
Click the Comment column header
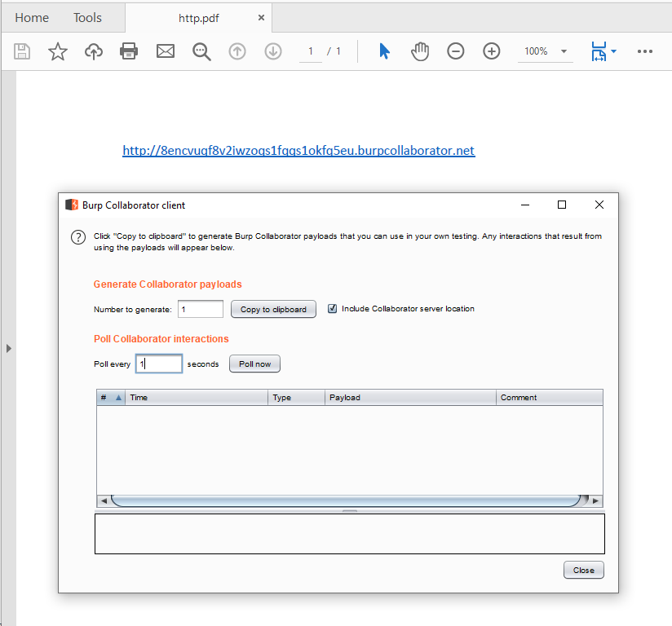pos(550,398)
